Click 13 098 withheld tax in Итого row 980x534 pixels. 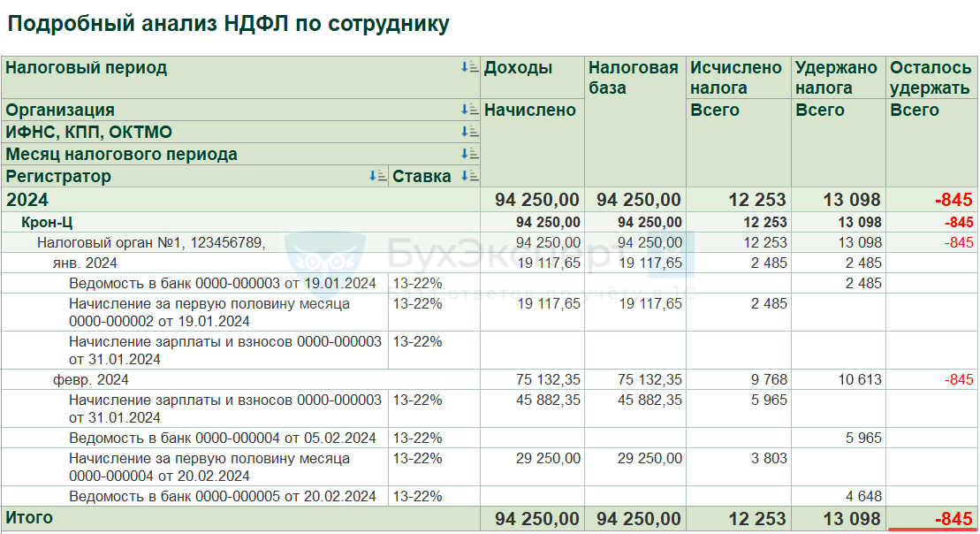click(852, 519)
